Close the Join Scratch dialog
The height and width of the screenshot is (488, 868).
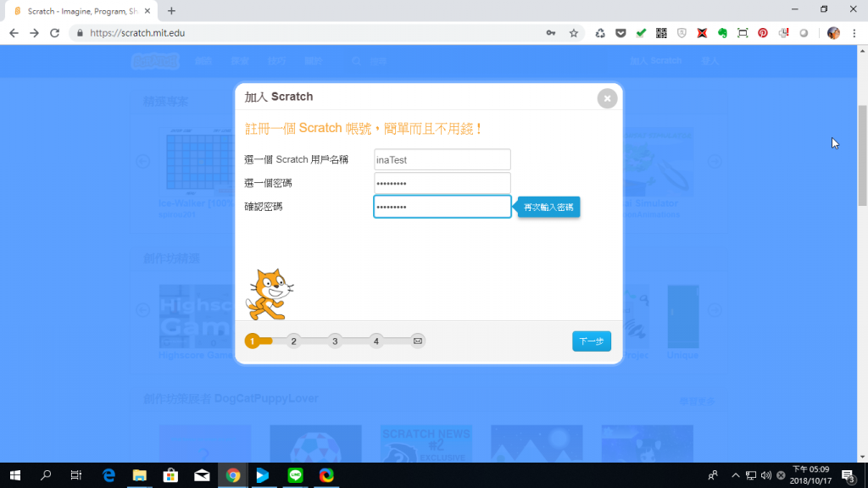click(607, 98)
